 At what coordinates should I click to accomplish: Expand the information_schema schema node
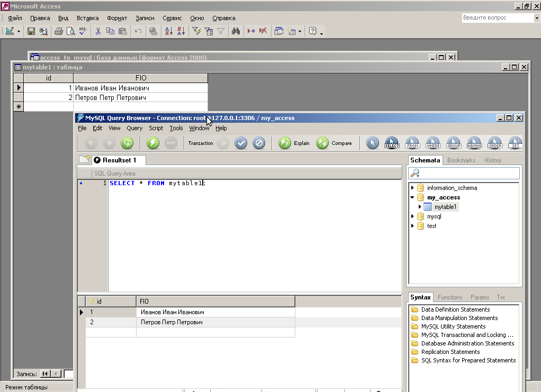(x=412, y=188)
